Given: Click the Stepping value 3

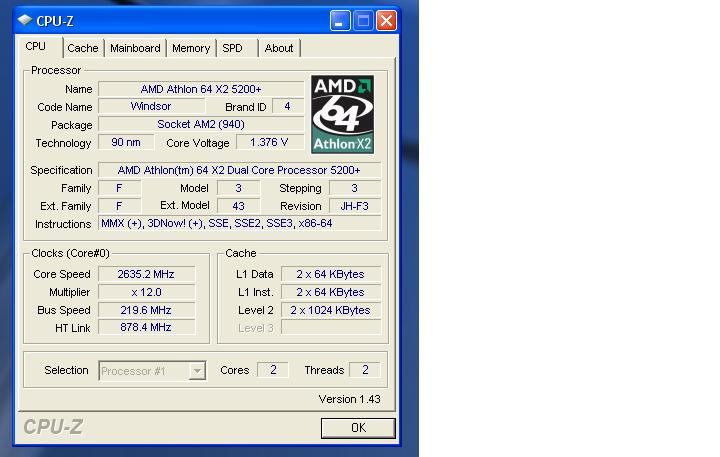Looking at the screenshot, I should coord(355,188).
